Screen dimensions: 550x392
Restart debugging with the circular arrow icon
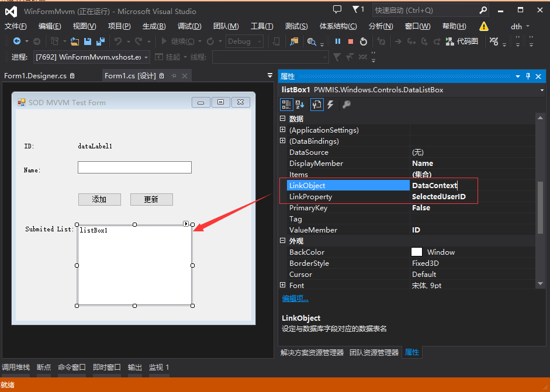364,41
